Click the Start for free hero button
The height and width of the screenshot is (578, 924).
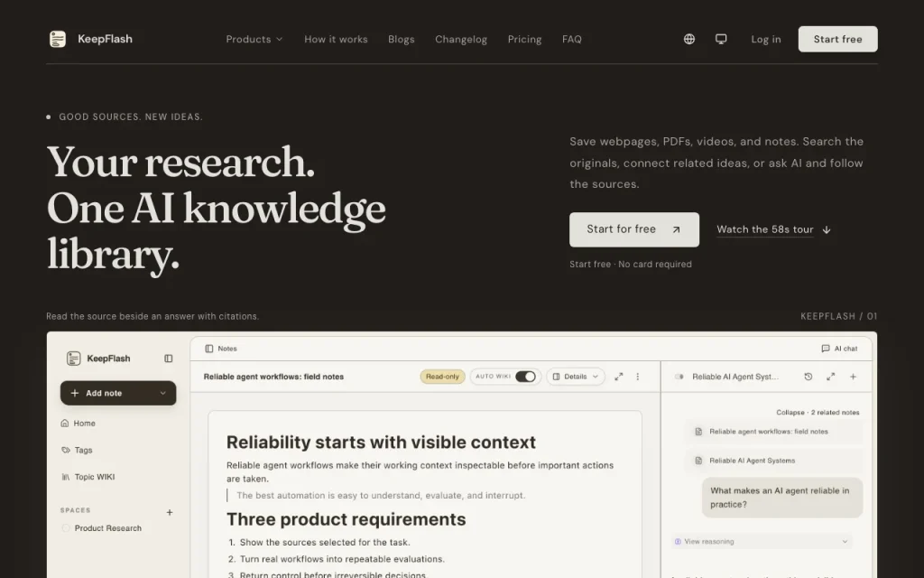[x=634, y=229]
